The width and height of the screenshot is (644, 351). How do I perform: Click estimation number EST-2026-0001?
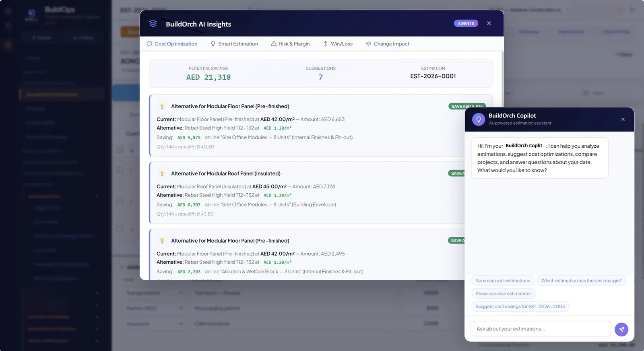click(x=433, y=76)
